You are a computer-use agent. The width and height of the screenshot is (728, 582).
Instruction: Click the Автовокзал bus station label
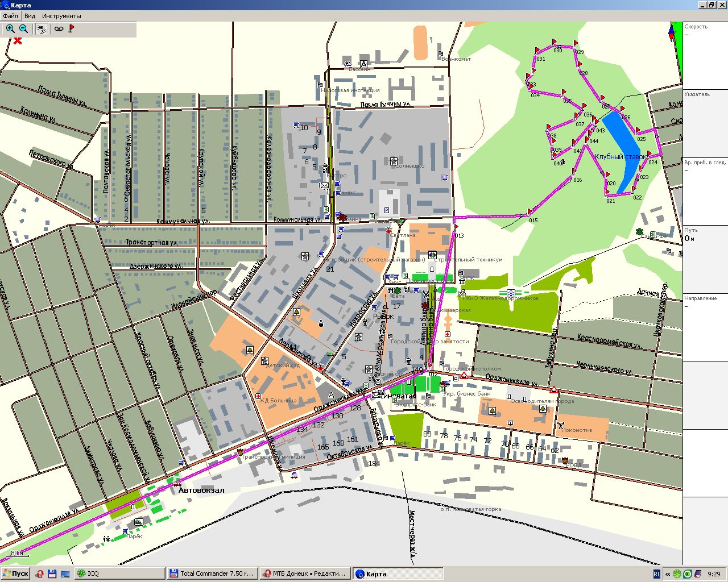pyautogui.click(x=201, y=490)
